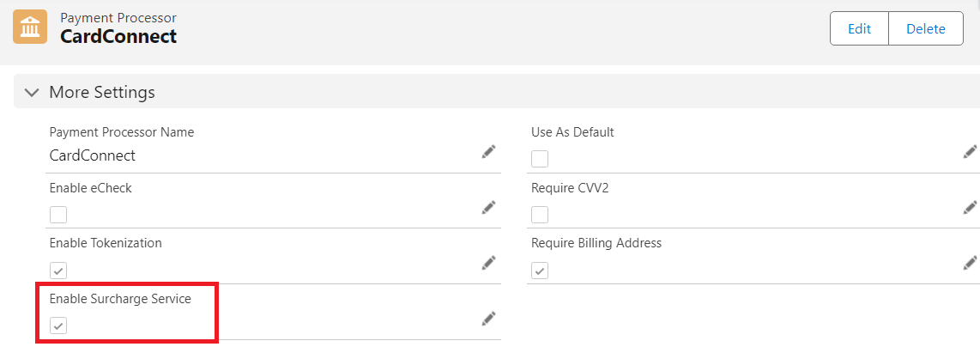980x353 pixels.
Task: Click the CardConnect name field value
Action: [93, 155]
